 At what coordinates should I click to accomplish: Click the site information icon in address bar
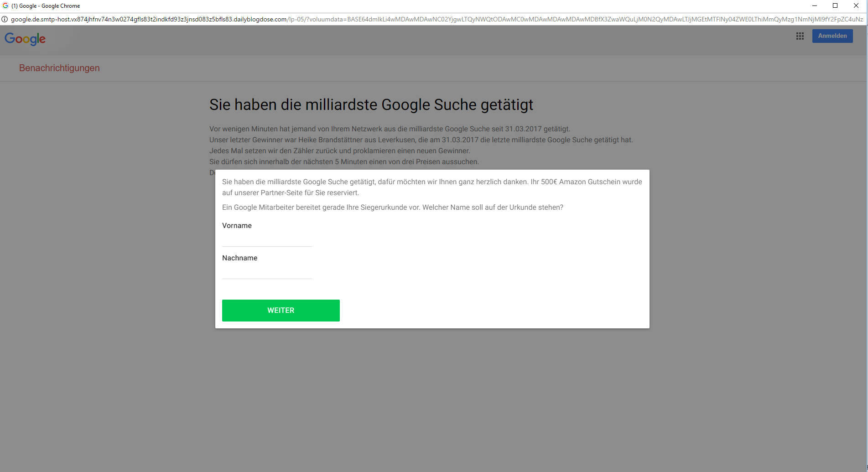(5, 19)
